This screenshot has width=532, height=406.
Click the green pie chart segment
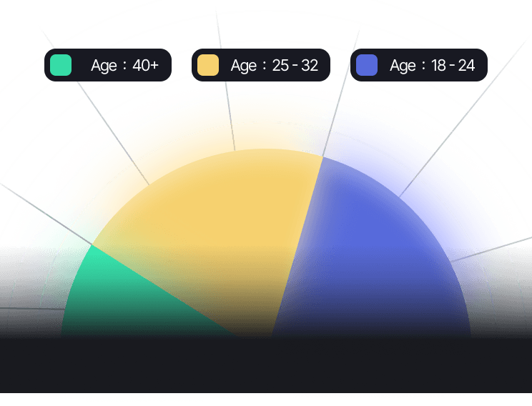[x=119, y=299]
